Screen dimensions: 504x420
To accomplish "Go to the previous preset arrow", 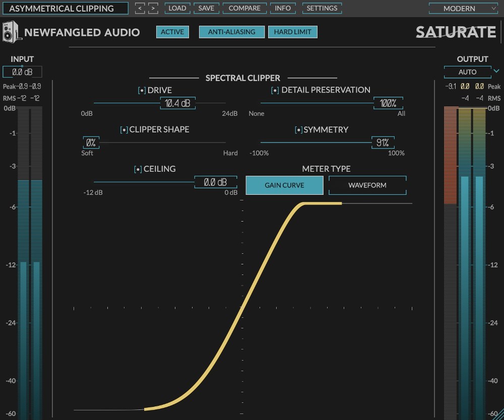I will point(140,8).
